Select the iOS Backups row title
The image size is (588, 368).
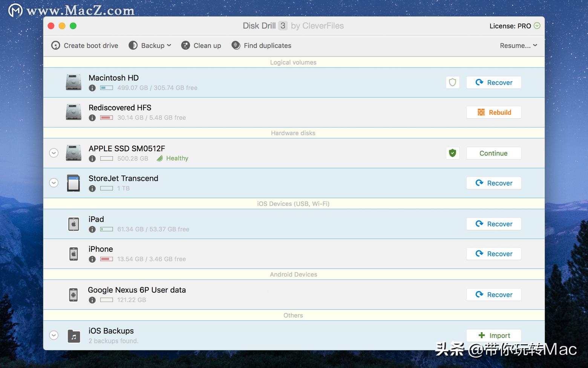111,331
